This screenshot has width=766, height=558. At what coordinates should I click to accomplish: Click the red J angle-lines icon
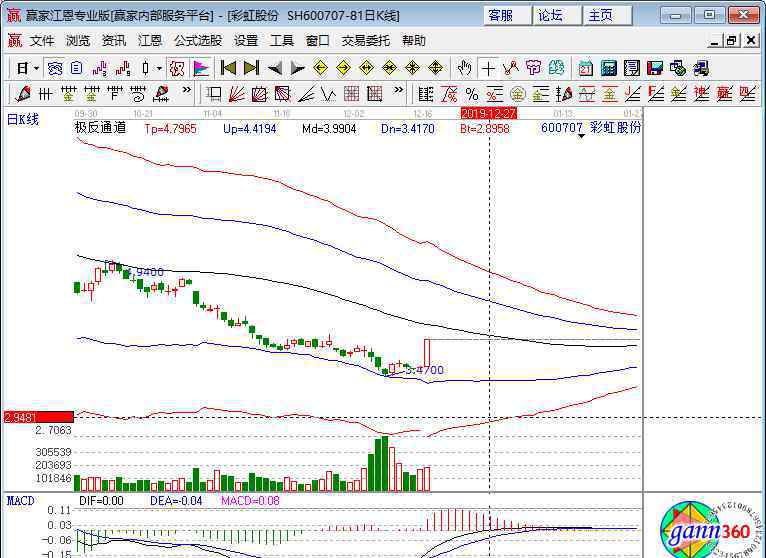632,94
